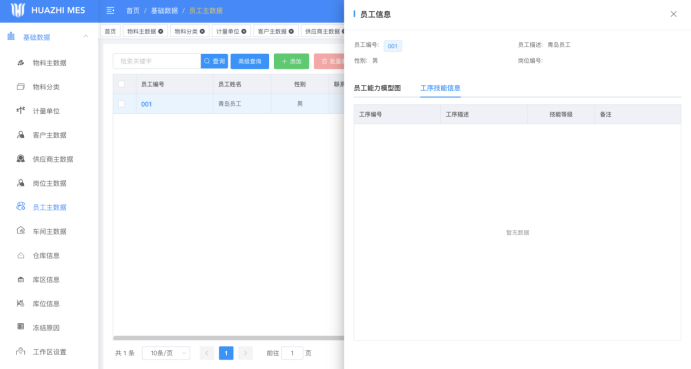
Task: Collapse the 基础数据 menu chevron
Action: [85, 37]
